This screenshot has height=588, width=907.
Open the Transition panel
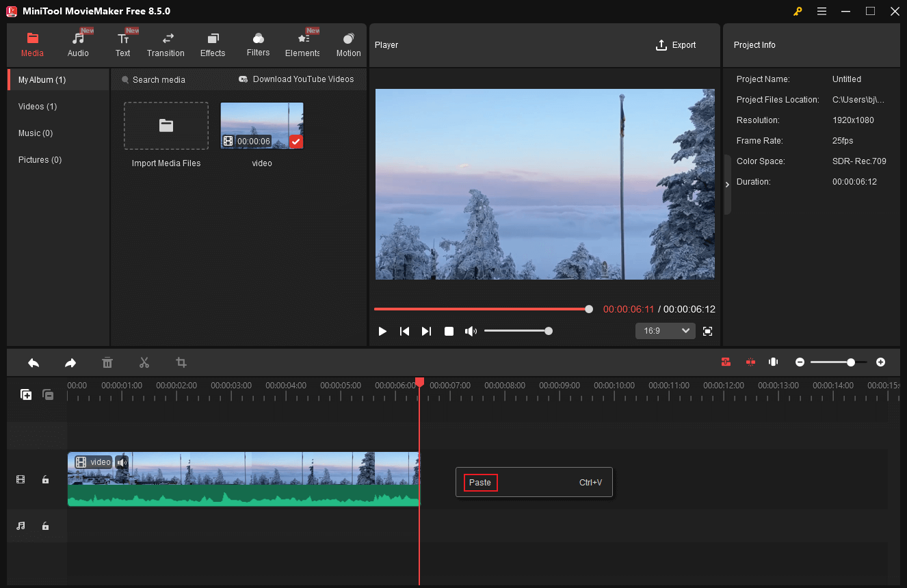click(x=166, y=43)
